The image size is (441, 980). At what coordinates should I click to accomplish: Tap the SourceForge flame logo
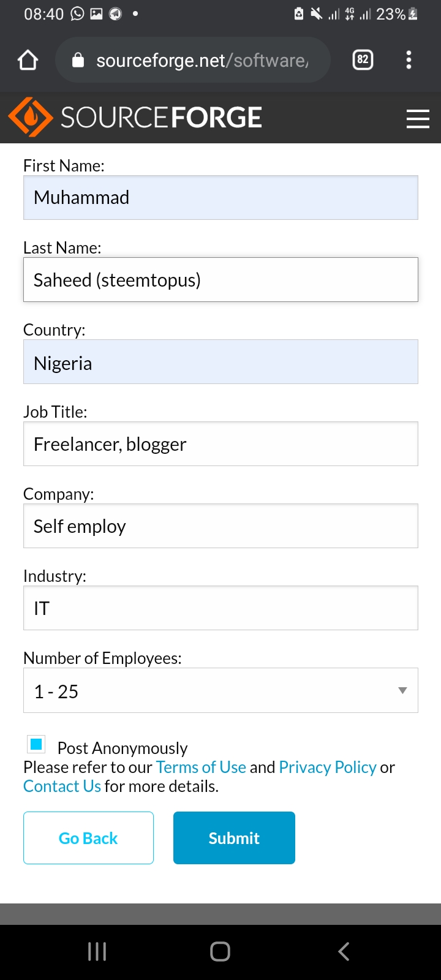click(x=31, y=117)
